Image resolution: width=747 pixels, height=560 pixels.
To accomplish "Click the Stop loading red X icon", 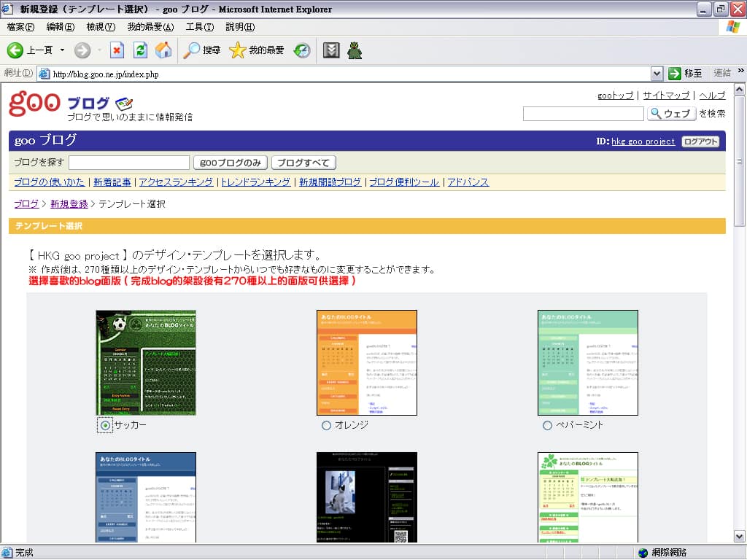I will pyautogui.click(x=117, y=50).
